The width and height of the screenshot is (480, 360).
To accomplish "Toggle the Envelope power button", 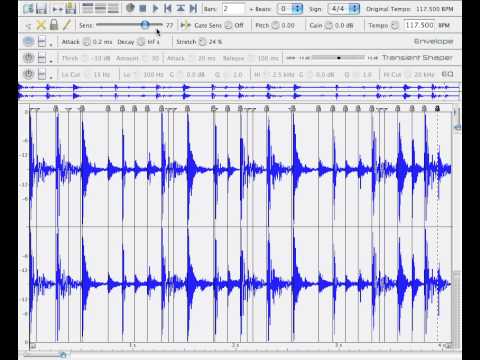I will click(x=28, y=42).
